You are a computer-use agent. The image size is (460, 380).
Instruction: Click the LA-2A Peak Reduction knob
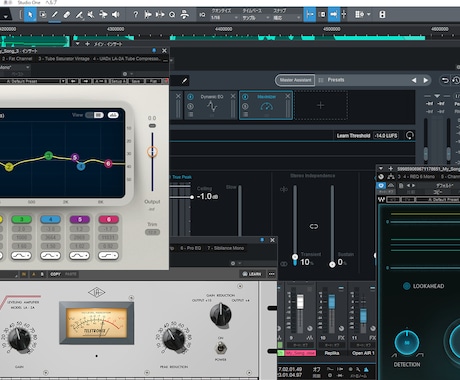click(x=173, y=338)
